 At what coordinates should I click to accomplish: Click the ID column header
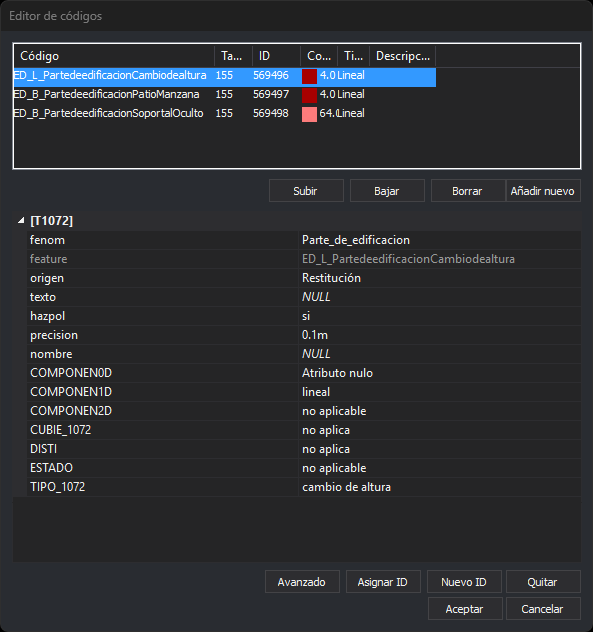coord(277,56)
